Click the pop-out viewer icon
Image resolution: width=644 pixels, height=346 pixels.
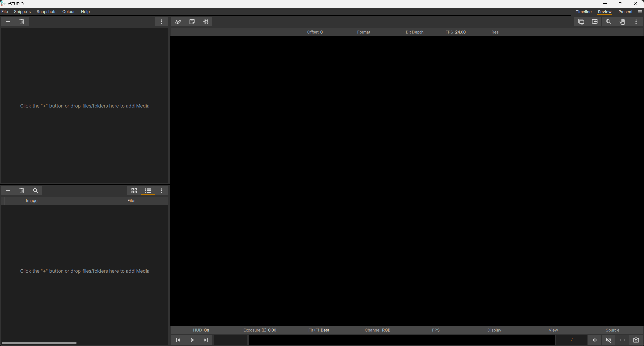[x=595, y=22]
